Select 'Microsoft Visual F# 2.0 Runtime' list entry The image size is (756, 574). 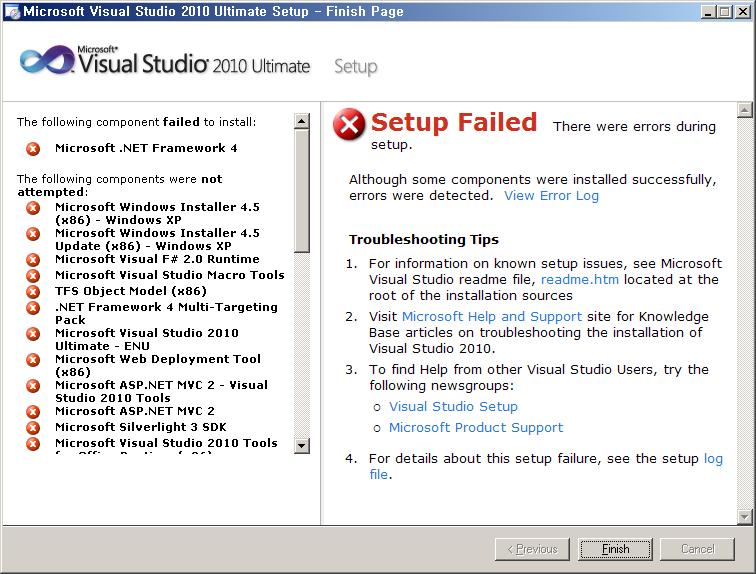tap(157, 259)
